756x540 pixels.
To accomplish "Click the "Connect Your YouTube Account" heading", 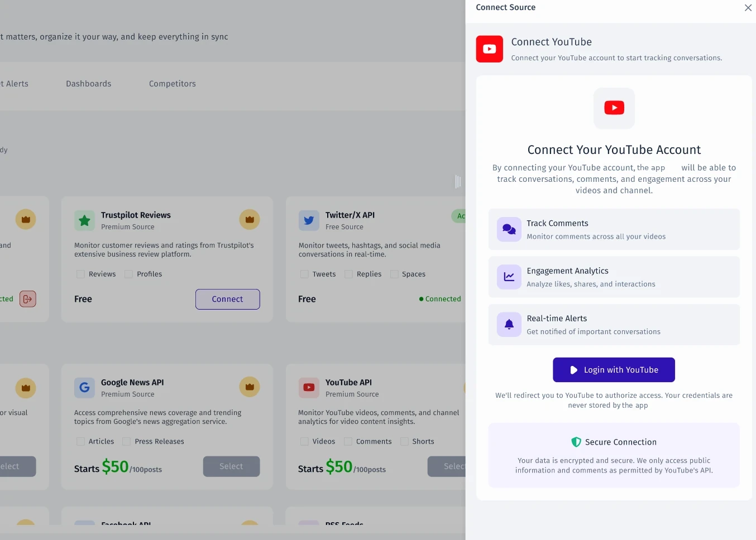I will click(614, 150).
